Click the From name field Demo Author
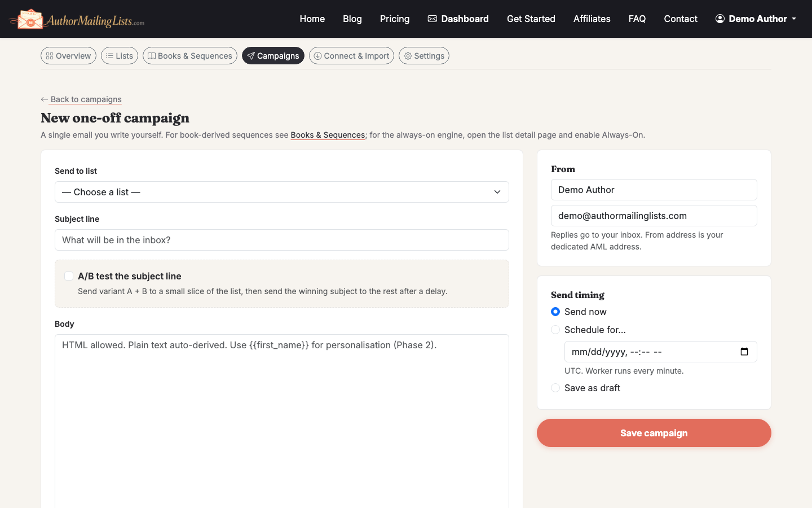 [x=654, y=190]
